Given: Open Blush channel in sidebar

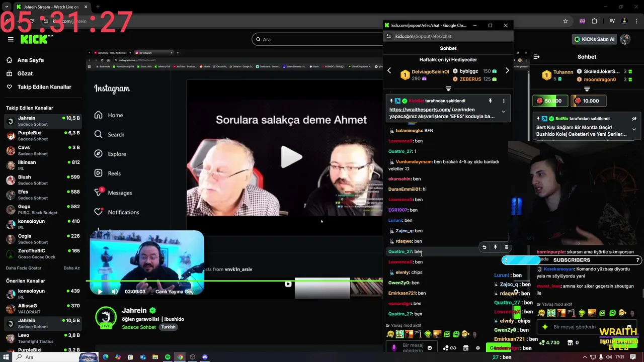Looking at the screenshot, I should point(42,179).
